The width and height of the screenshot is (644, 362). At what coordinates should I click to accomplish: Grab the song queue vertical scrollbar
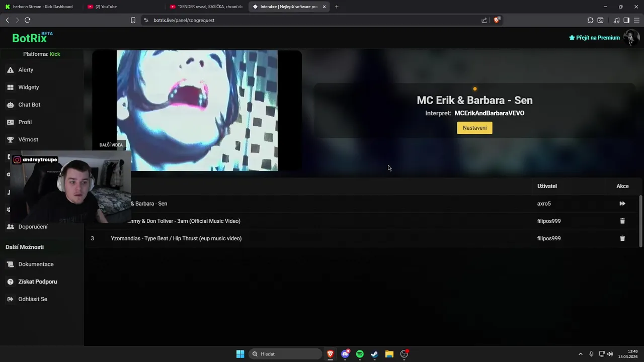(x=640, y=221)
